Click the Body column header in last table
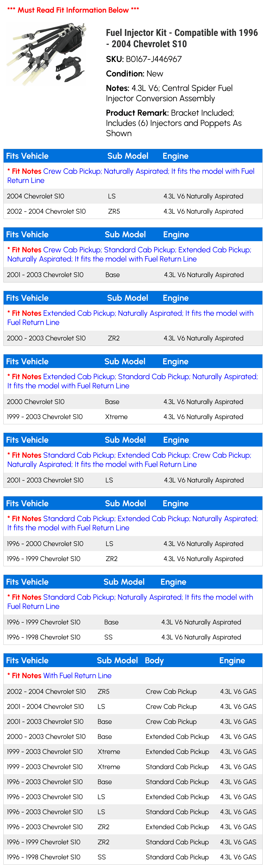This screenshot has height=868, width=266. pyautogui.click(x=154, y=660)
